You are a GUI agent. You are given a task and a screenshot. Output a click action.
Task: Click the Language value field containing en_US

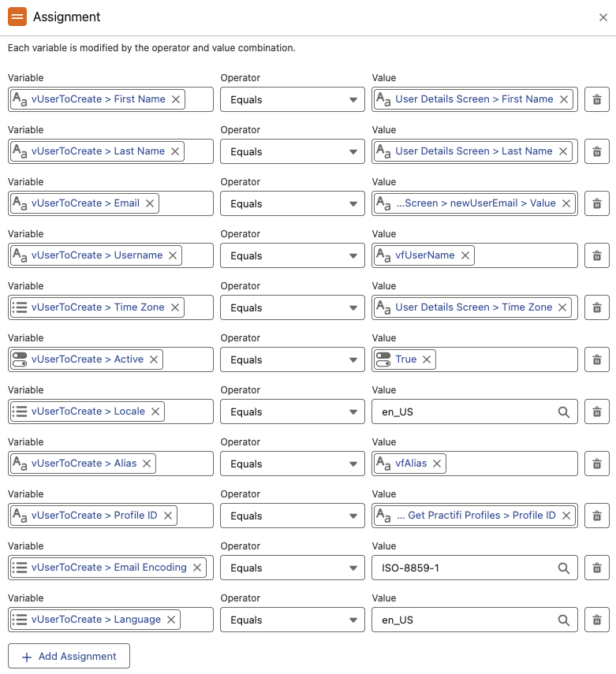(x=465, y=620)
